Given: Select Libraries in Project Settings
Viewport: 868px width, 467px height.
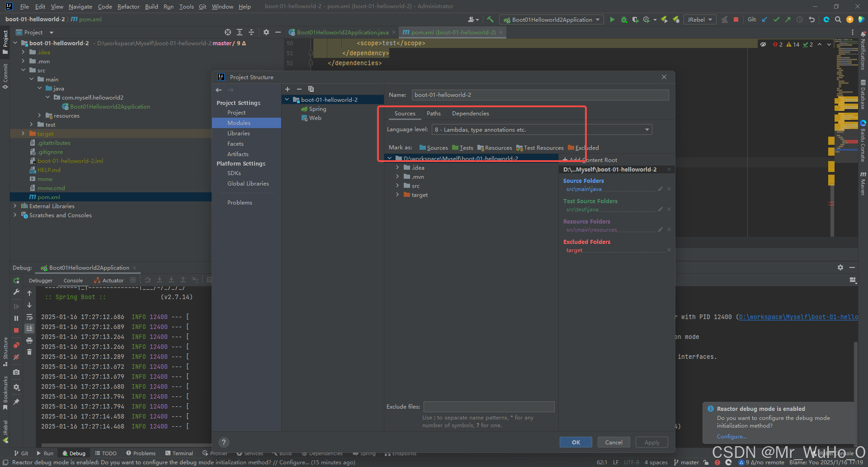Looking at the screenshot, I should tap(238, 133).
